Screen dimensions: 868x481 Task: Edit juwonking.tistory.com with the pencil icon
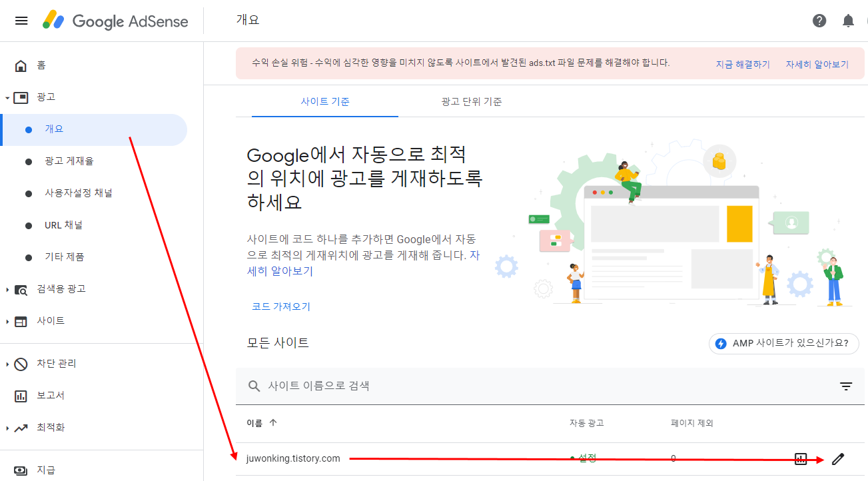837,458
